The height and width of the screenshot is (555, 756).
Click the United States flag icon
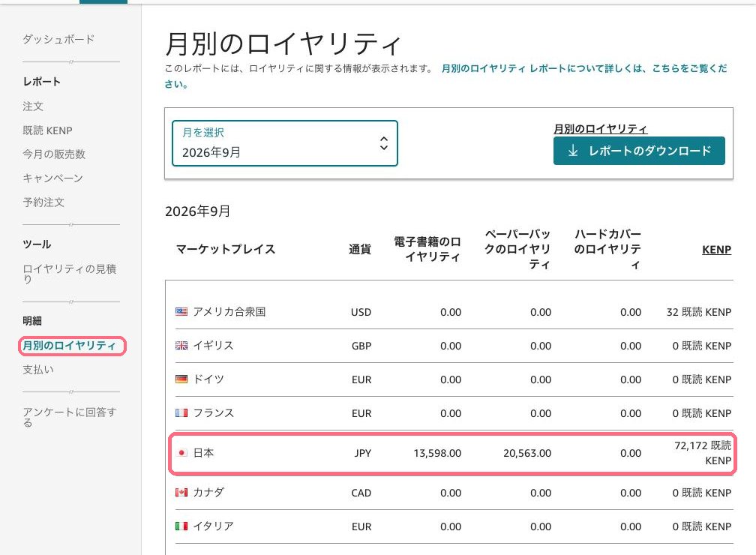181,312
